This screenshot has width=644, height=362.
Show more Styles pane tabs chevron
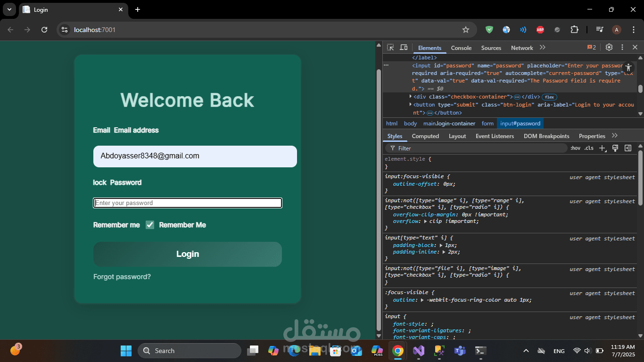click(614, 136)
